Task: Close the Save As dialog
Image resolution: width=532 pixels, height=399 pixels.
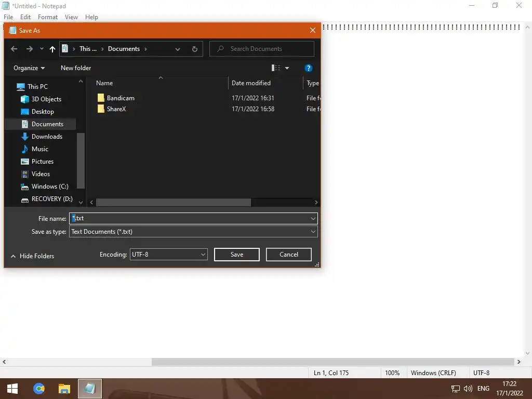Action: [312, 31]
